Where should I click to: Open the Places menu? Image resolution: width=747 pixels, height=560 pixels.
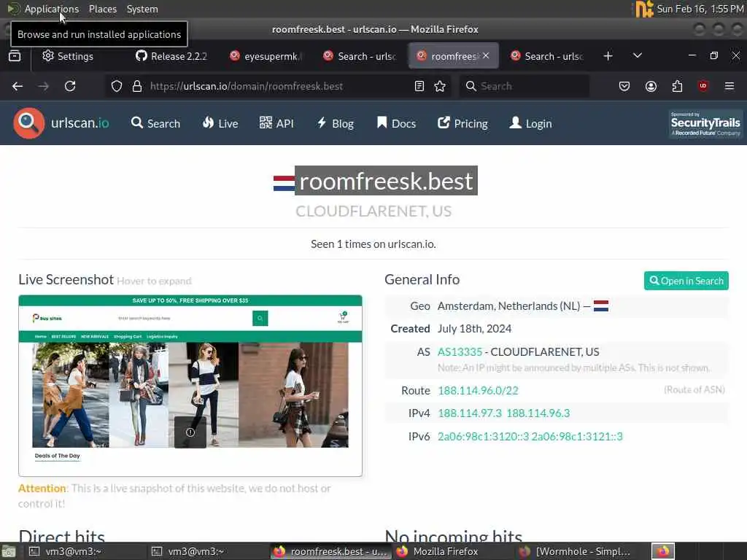coord(102,9)
